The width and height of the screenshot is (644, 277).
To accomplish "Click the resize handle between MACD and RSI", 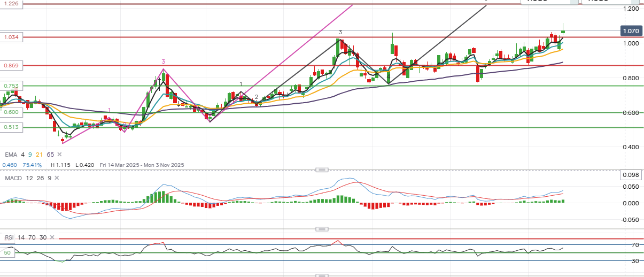I will 322,229.
